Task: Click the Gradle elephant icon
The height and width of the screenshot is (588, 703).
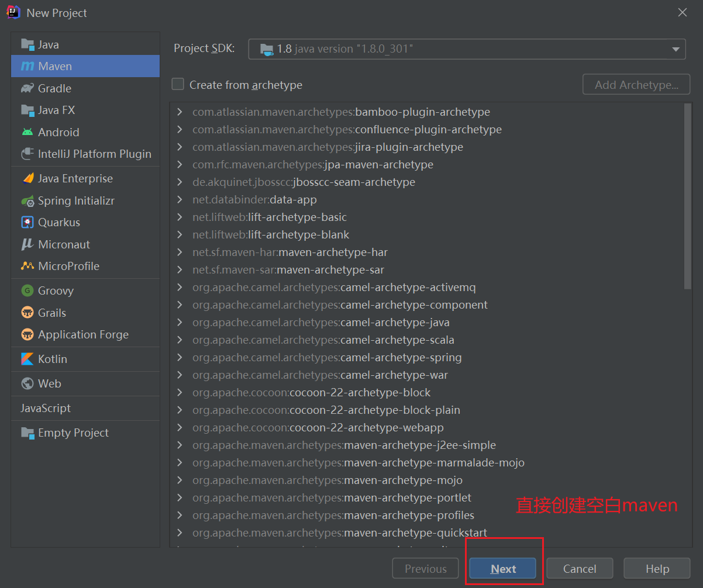Action: [27, 88]
